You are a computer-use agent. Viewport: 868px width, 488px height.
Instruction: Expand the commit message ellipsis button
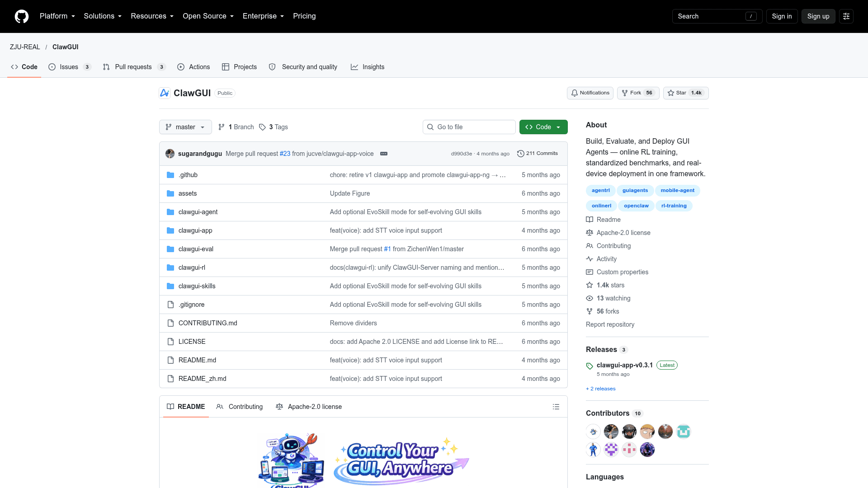coord(384,154)
